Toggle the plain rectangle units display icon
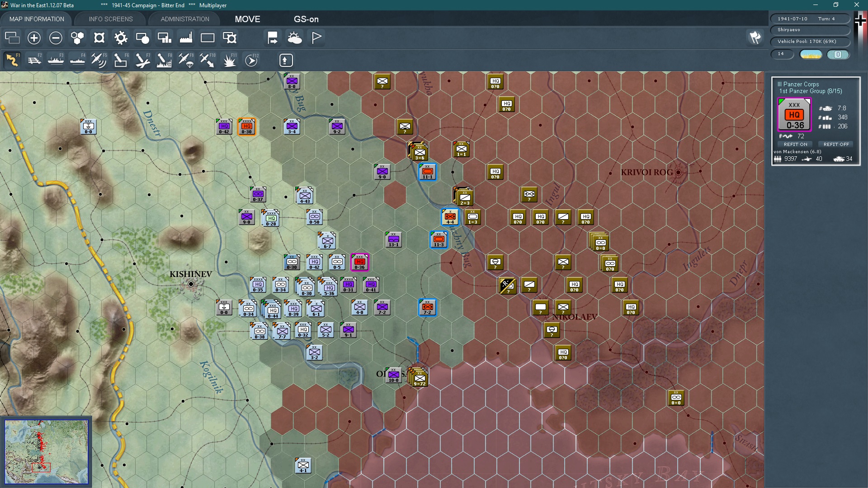This screenshot has height=488, width=868. [208, 38]
